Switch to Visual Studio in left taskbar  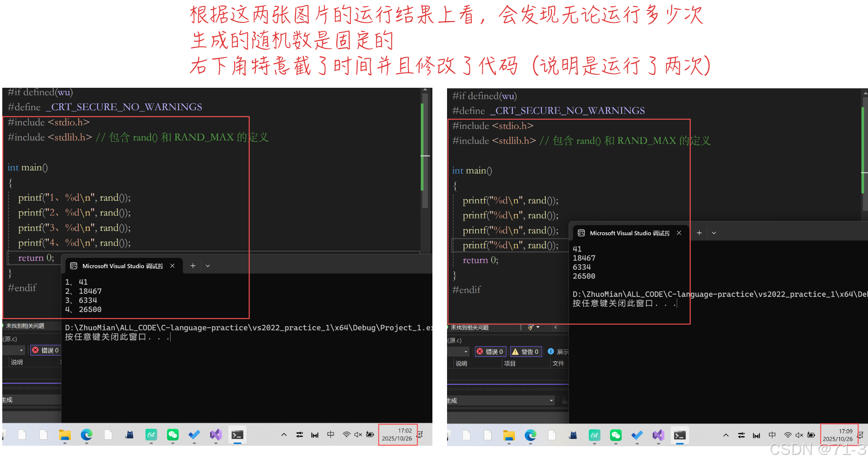pos(216,435)
